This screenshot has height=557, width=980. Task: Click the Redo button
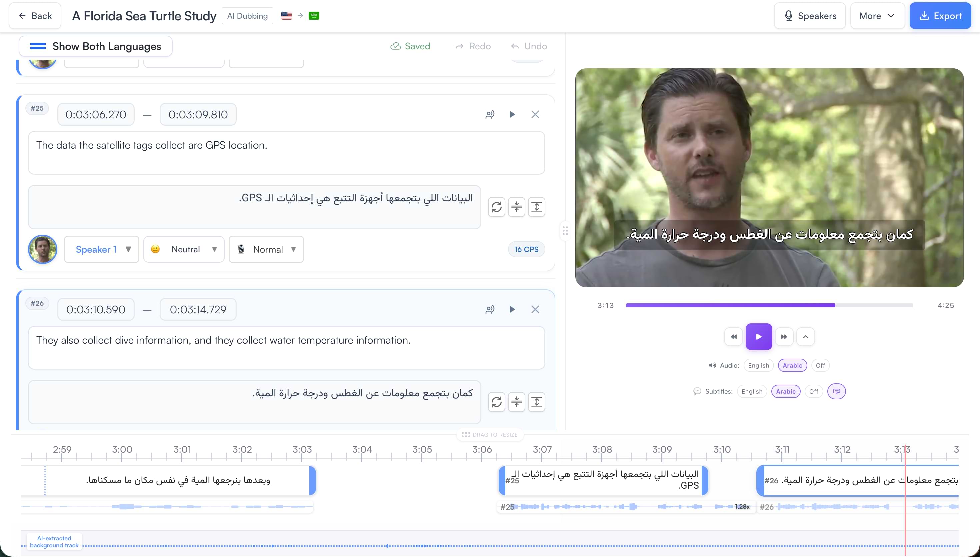point(473,46)
